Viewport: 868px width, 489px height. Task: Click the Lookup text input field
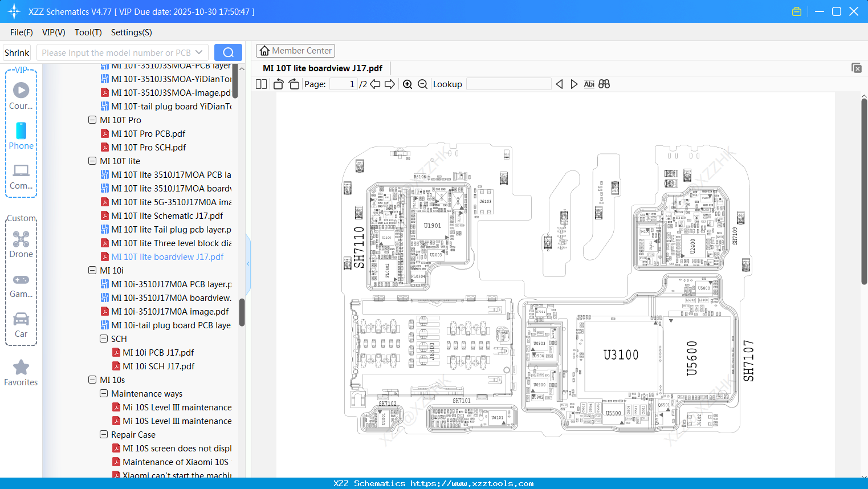click(x=509, y=84)
